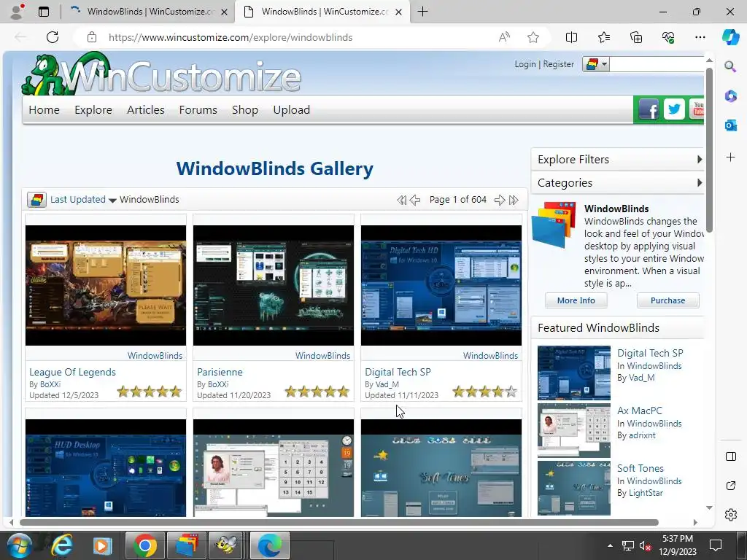Open the Favorites list icon
The height and width of the screenshot is (560, 747).
(x=603, y=37)
